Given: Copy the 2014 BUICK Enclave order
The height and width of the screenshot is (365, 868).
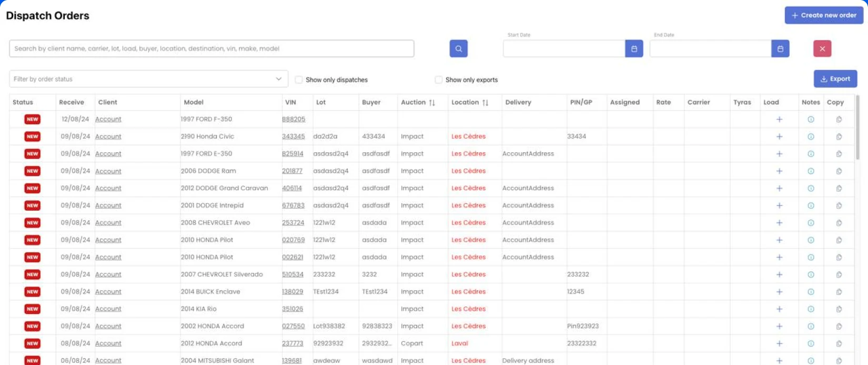Looking at the screenshot, I should [x=839, y=292].
